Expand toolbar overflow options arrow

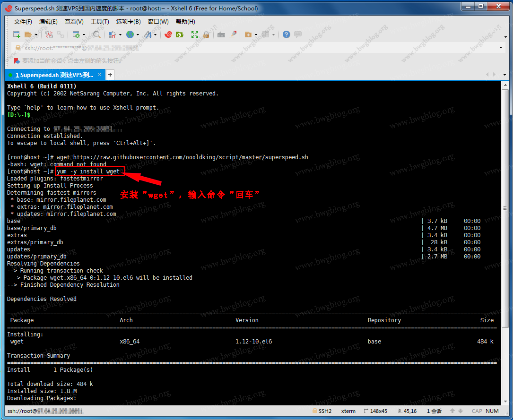505,37
